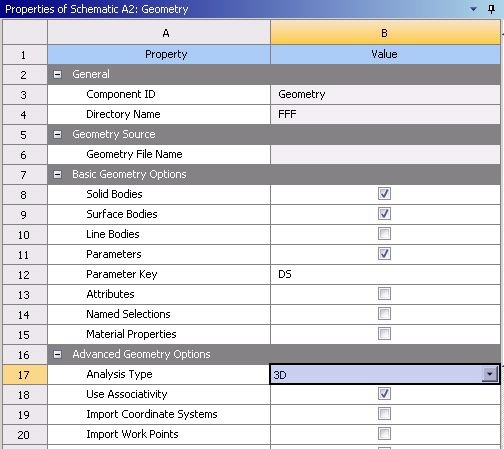
Task: Check the Material Properties checkbox
Action: coord(384,334)
